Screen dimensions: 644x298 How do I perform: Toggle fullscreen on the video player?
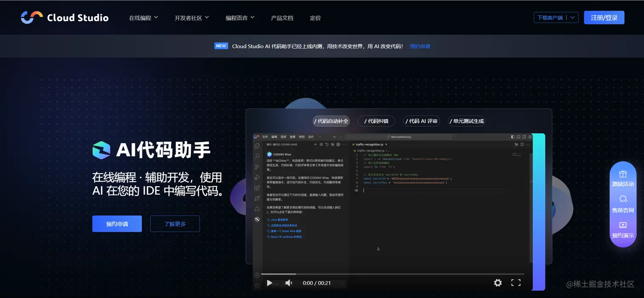(516, 282)
